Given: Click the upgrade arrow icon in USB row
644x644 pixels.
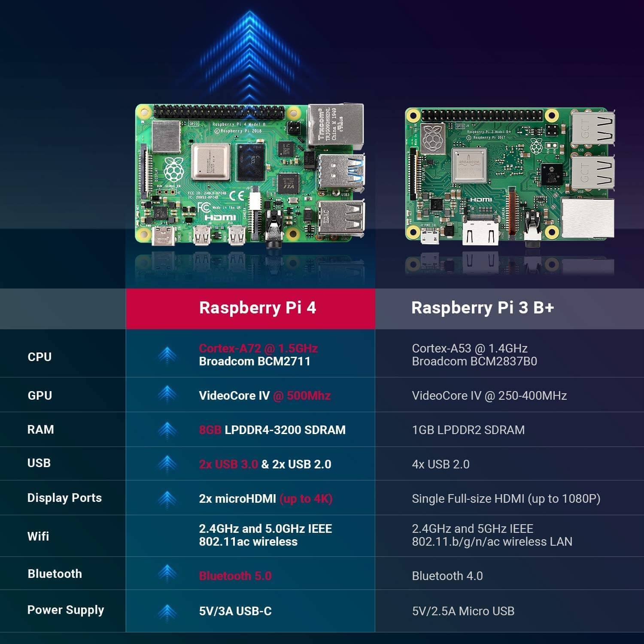Looking at the screenshot, I should 167,464.
